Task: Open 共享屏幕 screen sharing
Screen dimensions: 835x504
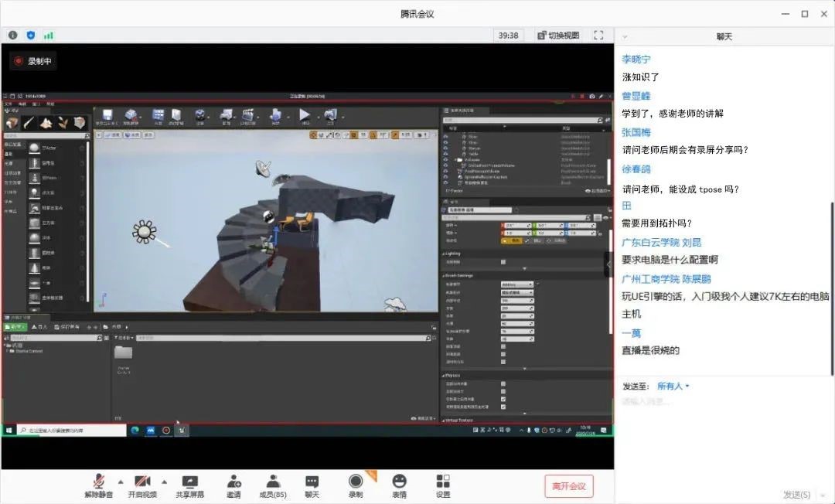Action: point(189,486)
